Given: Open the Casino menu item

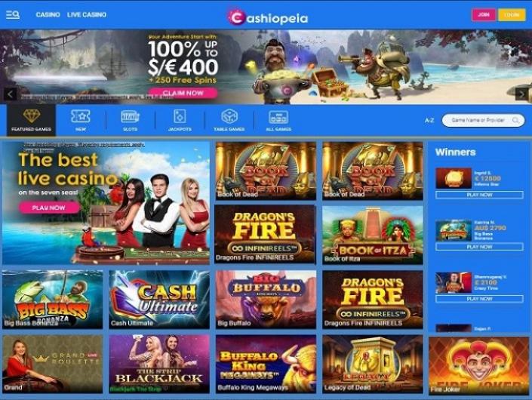Looking at the screenshot, I should 48,15.
